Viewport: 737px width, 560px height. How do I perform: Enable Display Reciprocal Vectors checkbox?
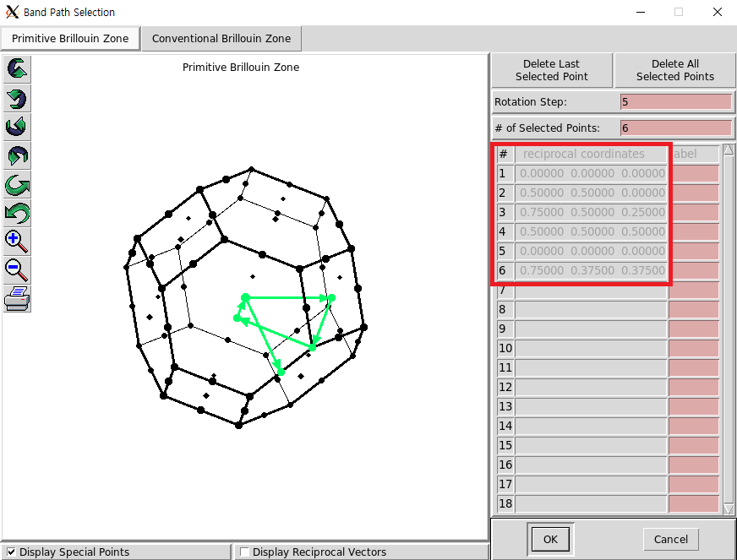tap(244, 552)
